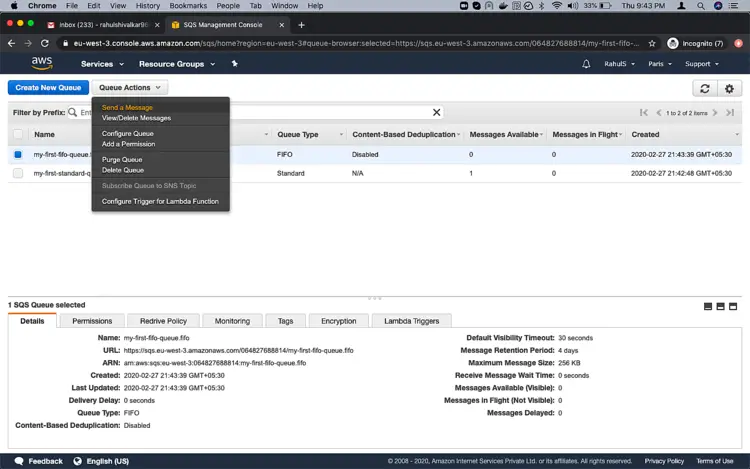Click Create New Queue button
Screen dimensions: 750x469
(x=48, y=88)
